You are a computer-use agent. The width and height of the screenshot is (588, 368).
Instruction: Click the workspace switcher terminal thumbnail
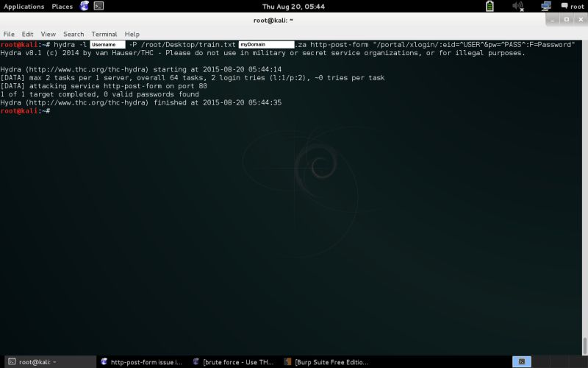[x=522, y=362]
